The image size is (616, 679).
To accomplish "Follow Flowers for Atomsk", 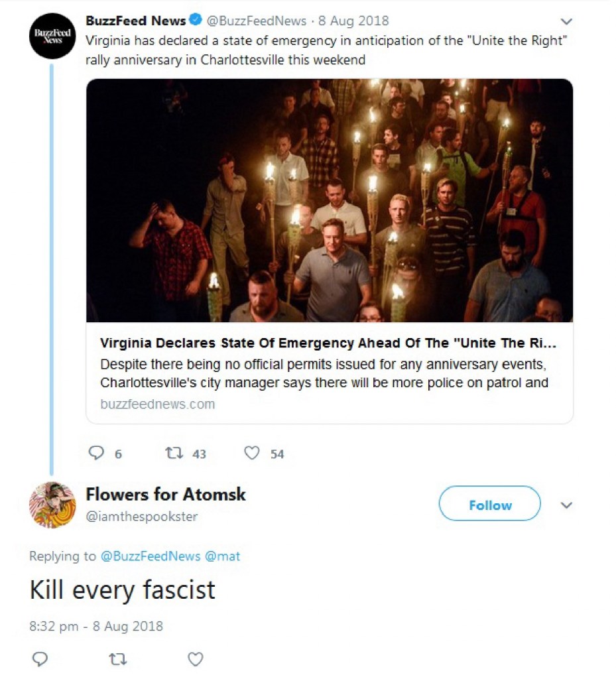I will [489, 505].
